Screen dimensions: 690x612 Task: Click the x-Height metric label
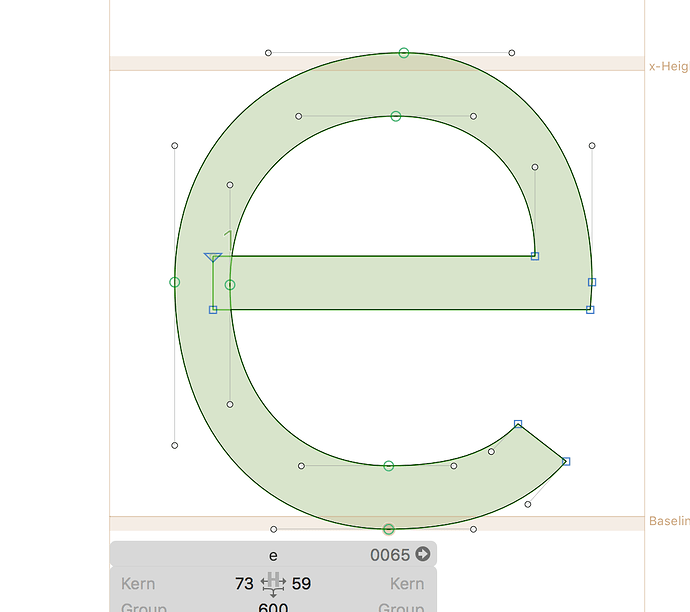click(x=668, y=67)
